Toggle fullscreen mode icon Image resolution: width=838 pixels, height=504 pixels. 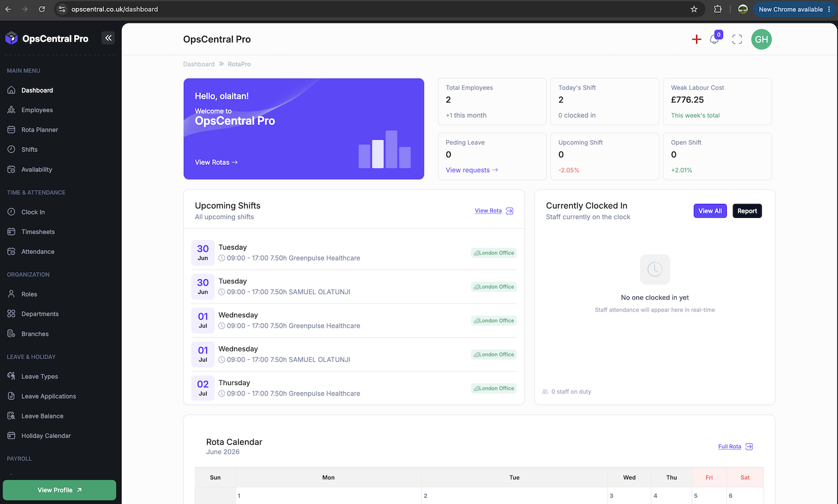[737, 39]
